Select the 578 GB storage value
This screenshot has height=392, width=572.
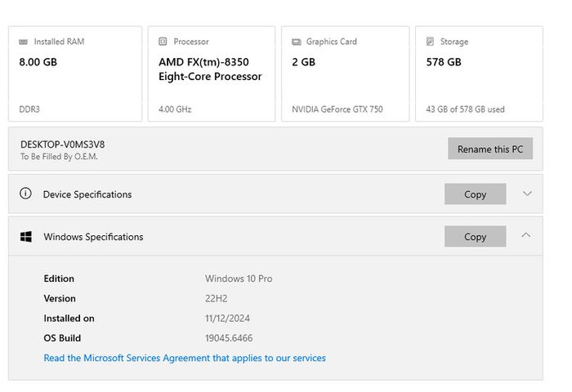[444, 62]
